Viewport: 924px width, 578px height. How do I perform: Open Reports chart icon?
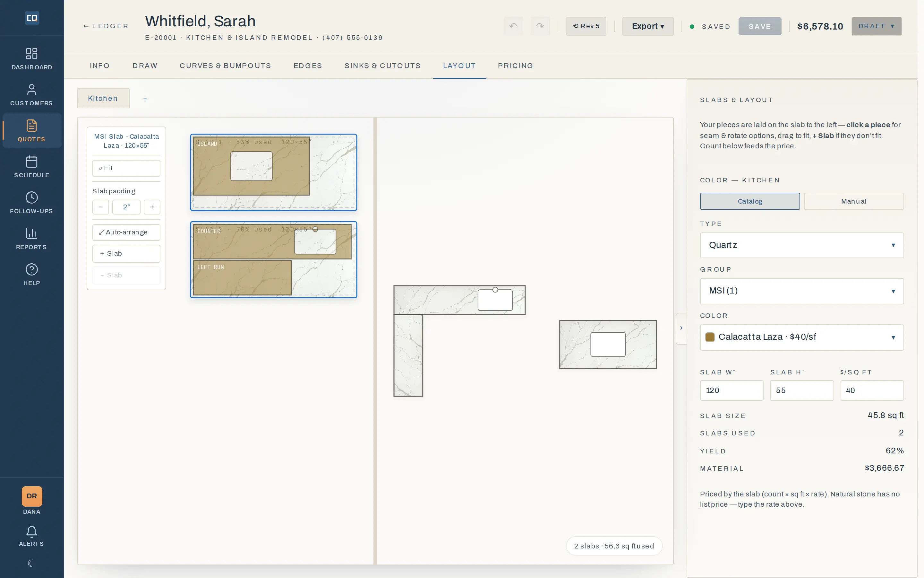click(32, 239)
